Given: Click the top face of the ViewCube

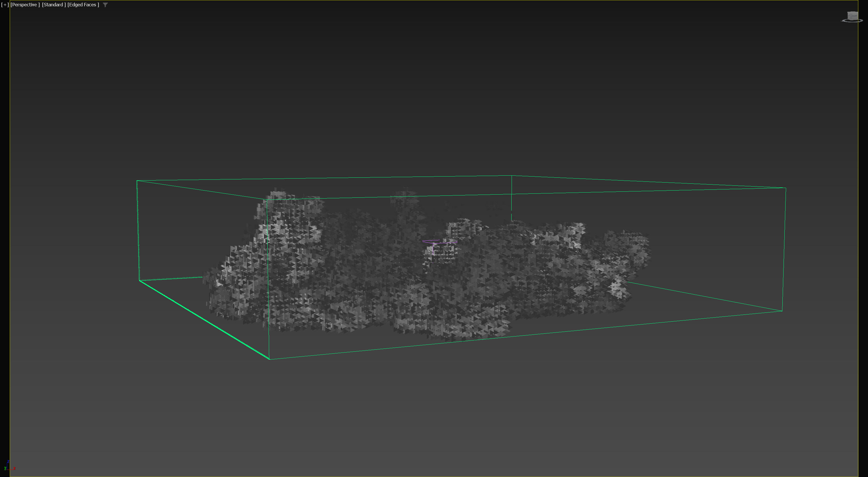Looking at the screenshot, I should point(853,12).
